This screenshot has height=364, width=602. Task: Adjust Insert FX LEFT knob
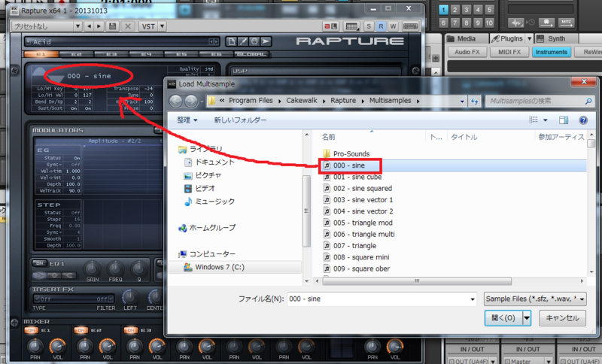[130, 297]
